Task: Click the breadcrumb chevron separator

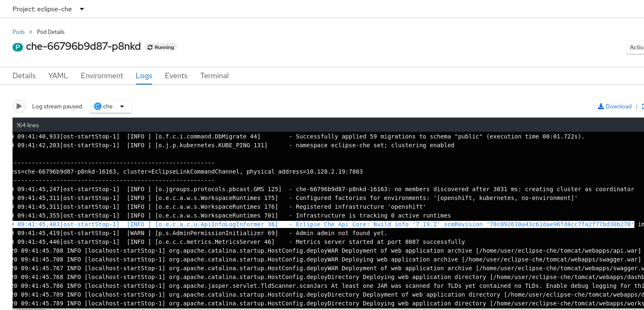Action: pyautogui.click(x=31, y=32)
